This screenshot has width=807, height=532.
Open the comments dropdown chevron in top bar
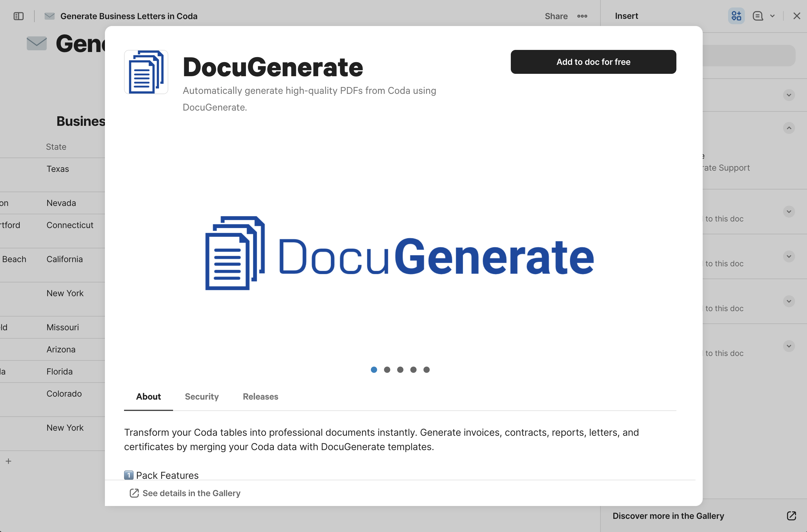point(773,16)
